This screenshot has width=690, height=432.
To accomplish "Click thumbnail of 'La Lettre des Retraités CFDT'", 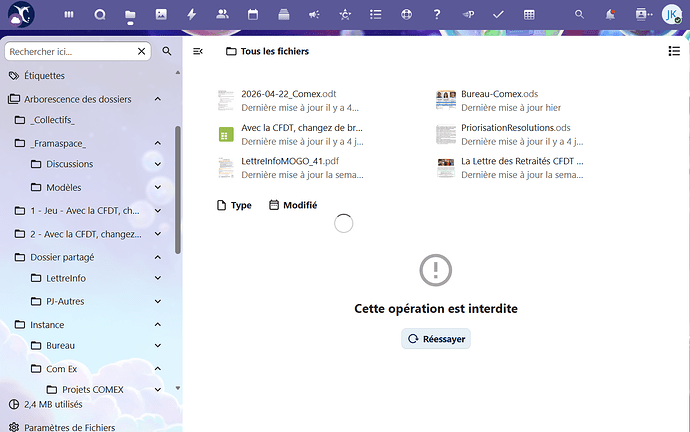I will pyautogui.click(x=446, y=168).
